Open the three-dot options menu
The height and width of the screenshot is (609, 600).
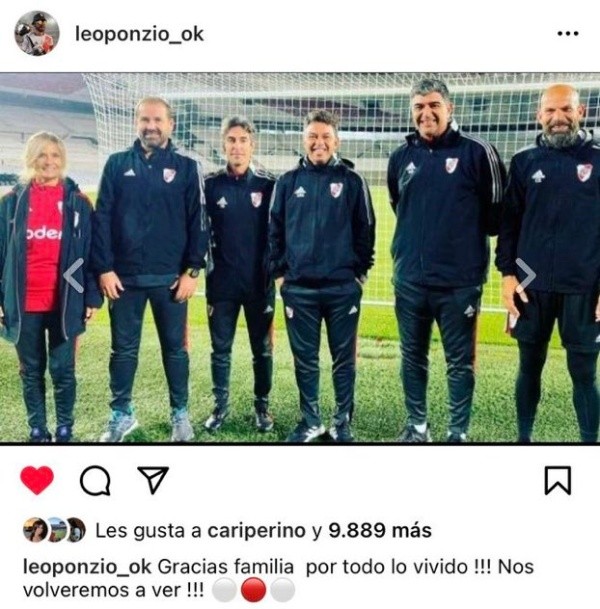(x=568, y=34)
